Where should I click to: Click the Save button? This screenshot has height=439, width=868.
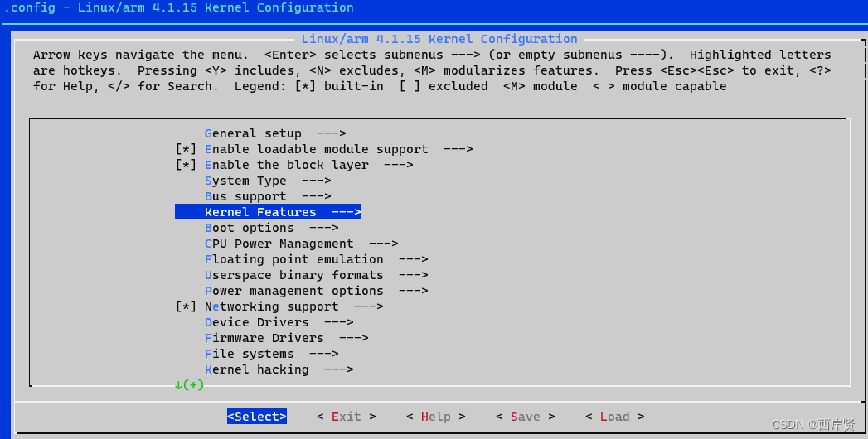coord(526,417)
